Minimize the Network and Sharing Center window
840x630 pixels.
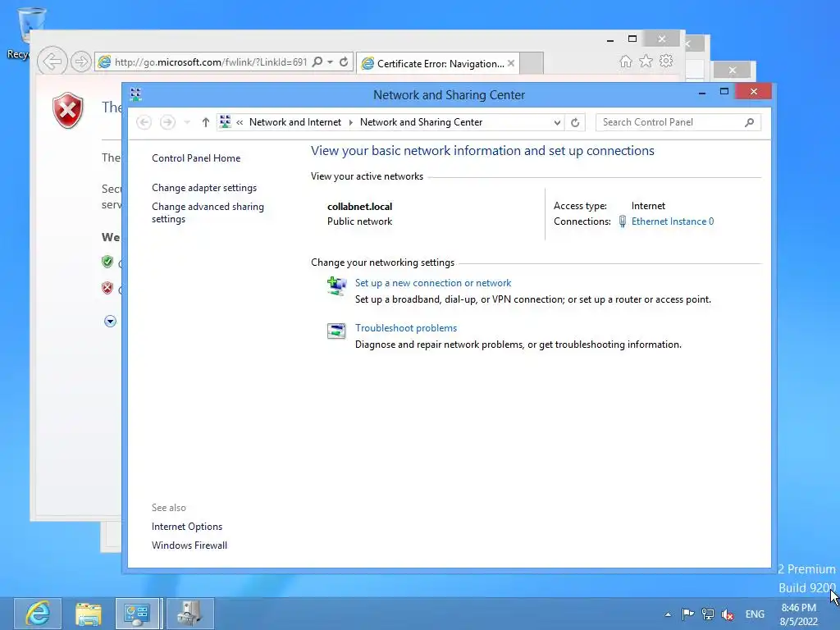click(702, 93)
